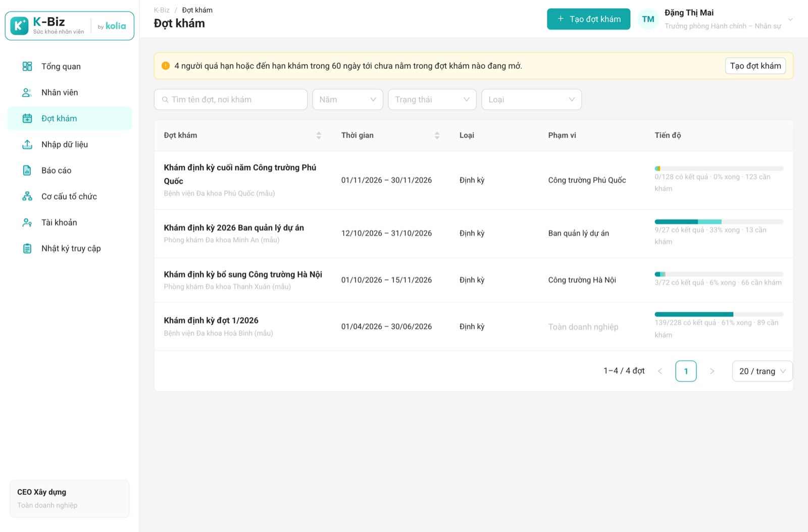
Task: Click Toàn doanh nghiệp scope cell in table
Action: [583, 327]
